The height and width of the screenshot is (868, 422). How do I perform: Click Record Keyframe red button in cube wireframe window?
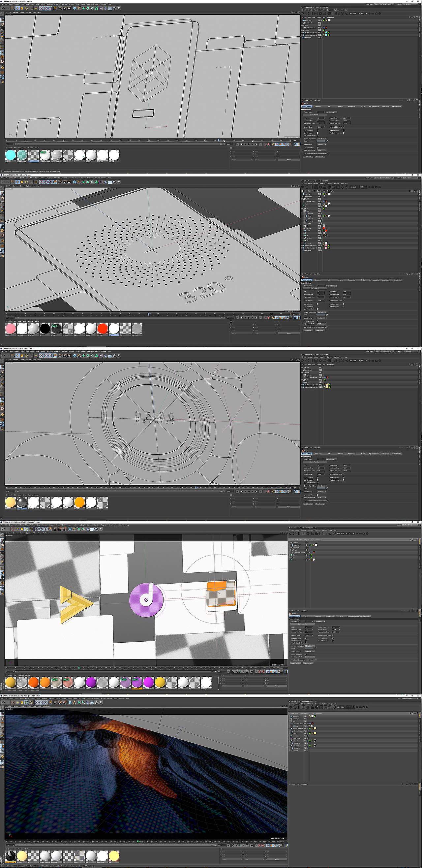(269, 144)
